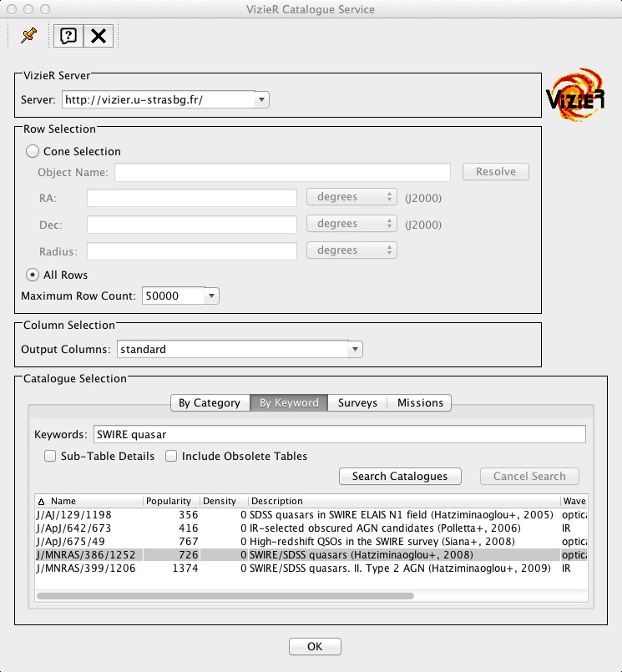Viewport: 622px width, 672px height.
Task: Click the Object Name input field
Action: [282, 172]
